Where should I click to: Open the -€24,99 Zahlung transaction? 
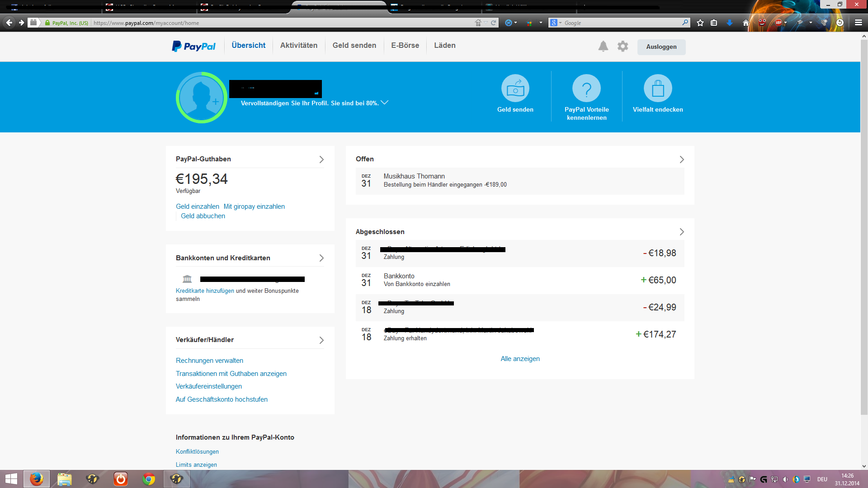[520, 308]
